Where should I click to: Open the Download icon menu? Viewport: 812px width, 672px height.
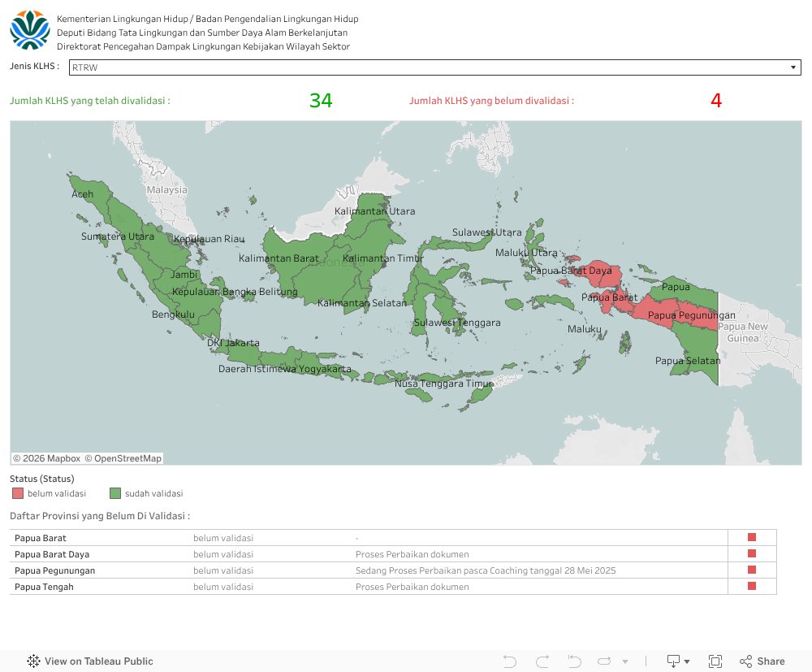[x=678, y=661]
